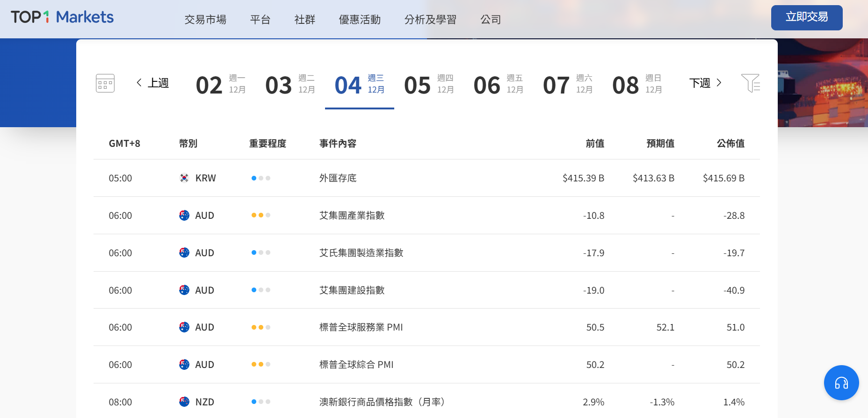Go to next week with 下週 arrow
The height and width of the screenshot is (418, 868).
[x=705, y=83]
